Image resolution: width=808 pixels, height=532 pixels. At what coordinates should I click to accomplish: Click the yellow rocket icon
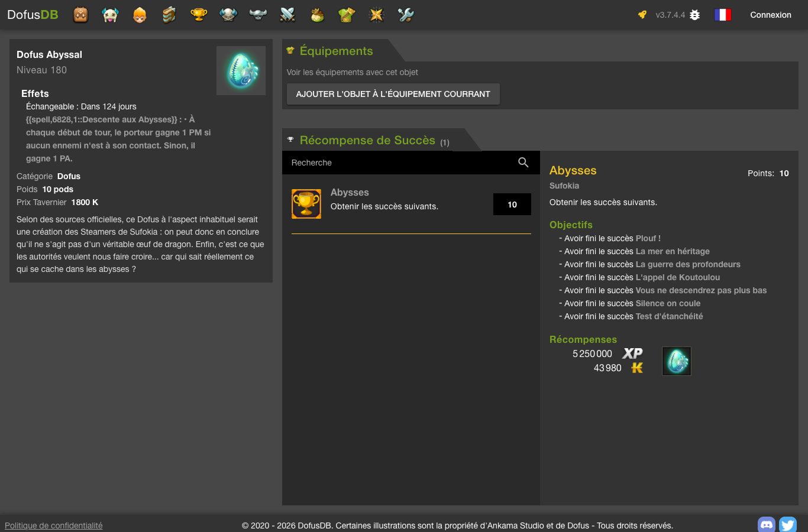point(642,15)
